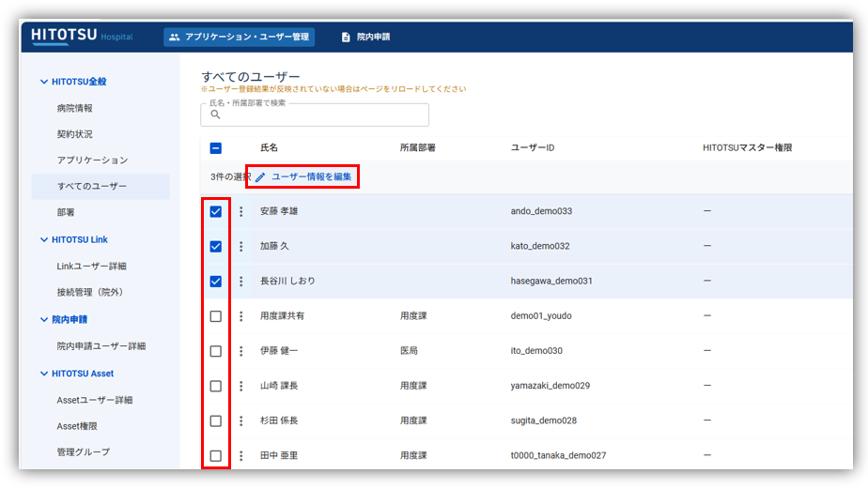Open three-dot menu for 山崎 課長
Screen dimensions: 868x489
click(x=240, y=386)
